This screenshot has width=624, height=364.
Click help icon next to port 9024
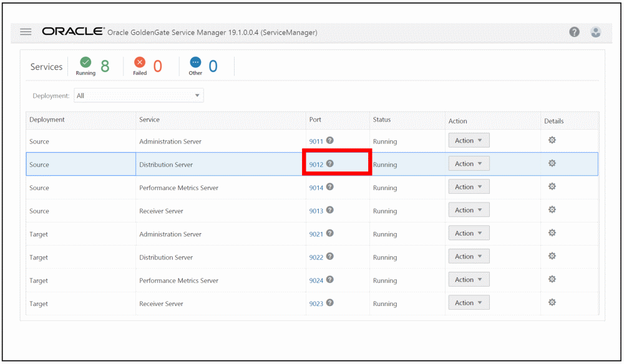coord(330,280)
